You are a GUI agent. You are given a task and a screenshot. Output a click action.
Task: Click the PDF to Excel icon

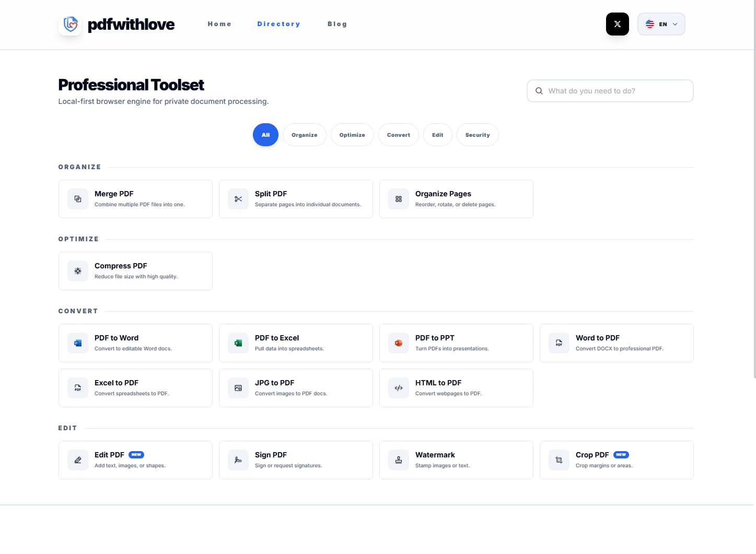[238, 343]
